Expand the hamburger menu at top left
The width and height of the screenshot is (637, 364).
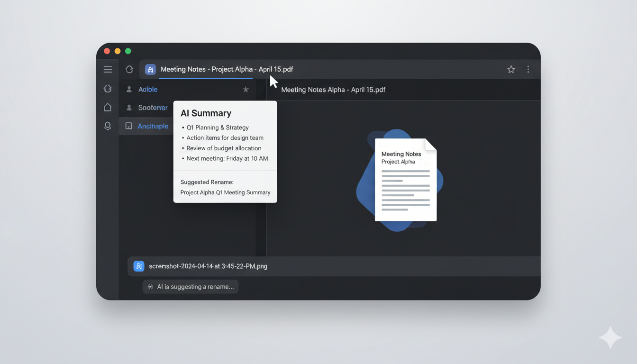[108, 69]
